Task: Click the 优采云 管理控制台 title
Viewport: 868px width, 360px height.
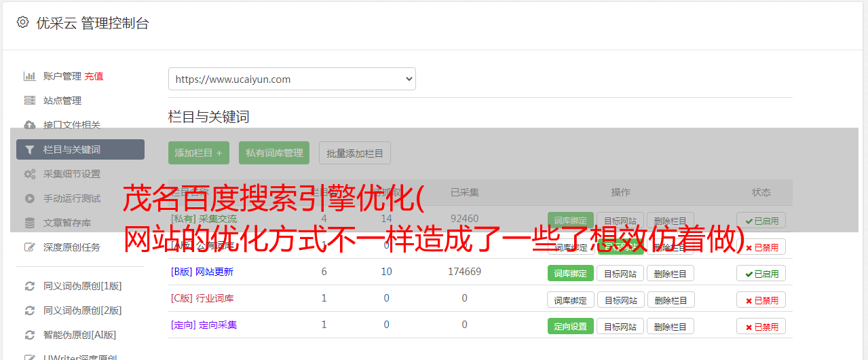Action: coord(92,23)
